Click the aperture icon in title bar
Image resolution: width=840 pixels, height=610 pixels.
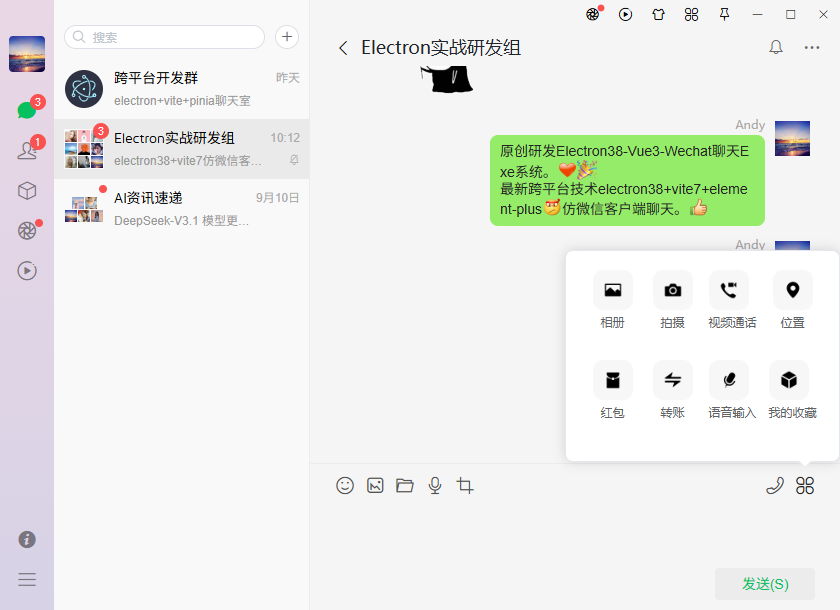coord(592,14)
